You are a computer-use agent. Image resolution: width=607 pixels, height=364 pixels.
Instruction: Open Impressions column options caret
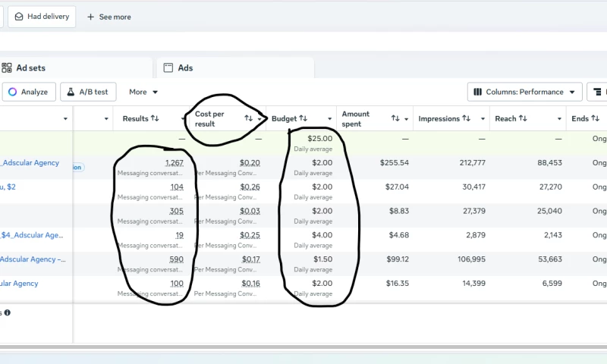coord(483,119)
